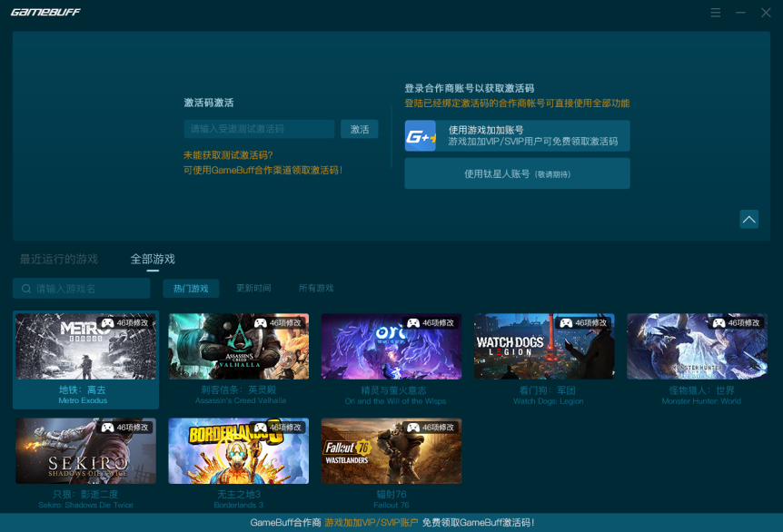Open Sekiro Shadows Die Twice thumbnail
The height and width of the screenshot is (532, 783).
[x=86, y=451]
